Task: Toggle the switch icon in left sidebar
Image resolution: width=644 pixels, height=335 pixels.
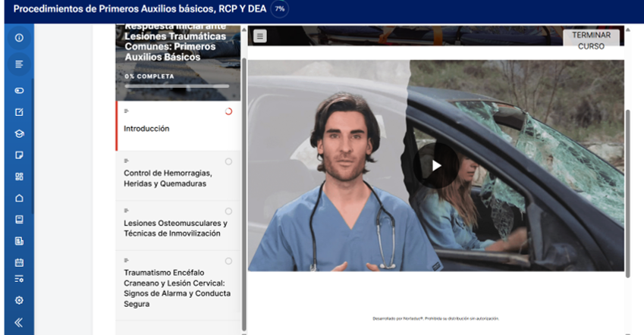Action: [x=19, y=90]
